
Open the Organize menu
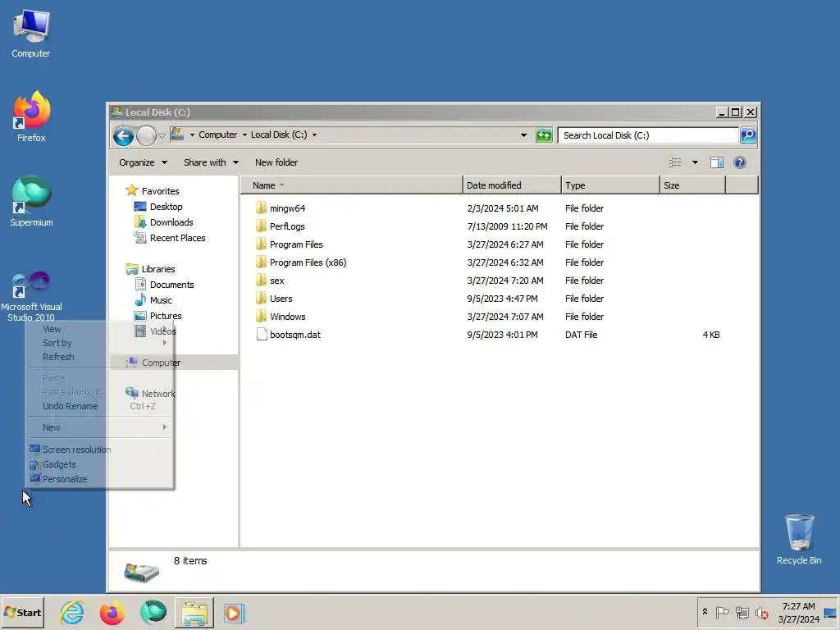143,162
